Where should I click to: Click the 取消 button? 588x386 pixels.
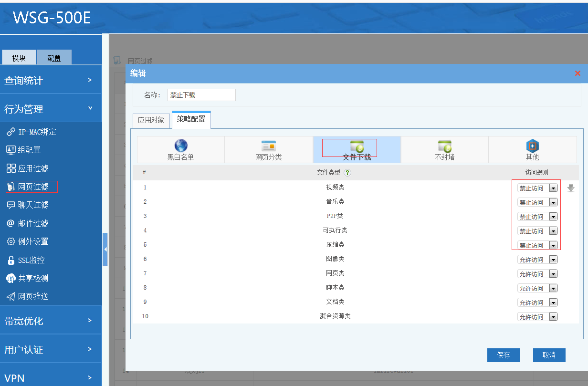tap(549, 355)
